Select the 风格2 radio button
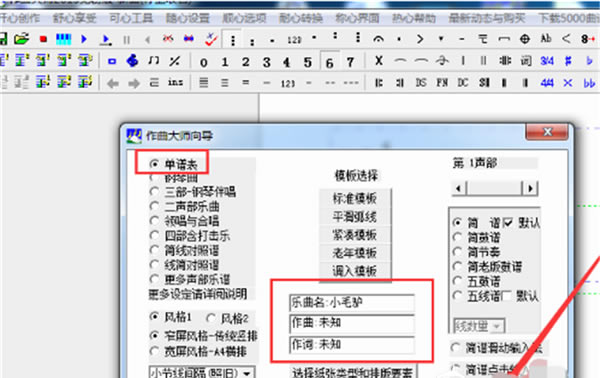 (x=227, y=318)
